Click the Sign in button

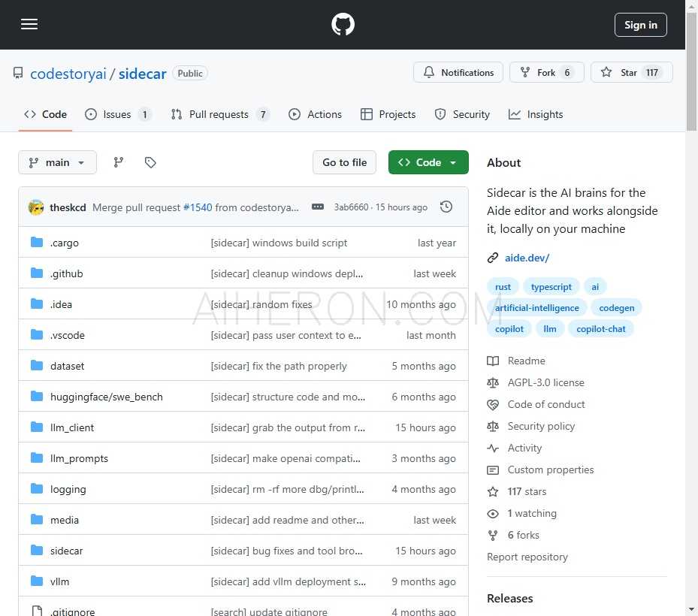tap(641, 25)
